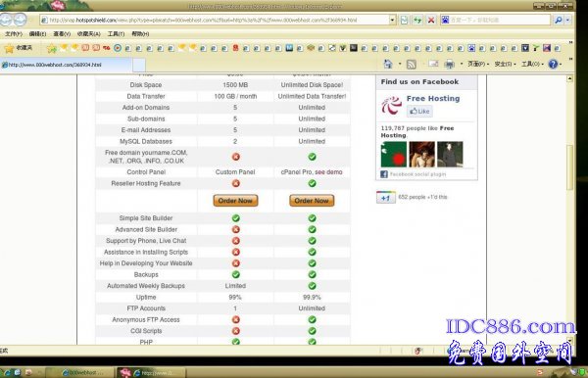The width and height of the screenshot is (588, 378).
Task: Open the 页面(P) page dropdown menu
Action: tap(478, 64)
